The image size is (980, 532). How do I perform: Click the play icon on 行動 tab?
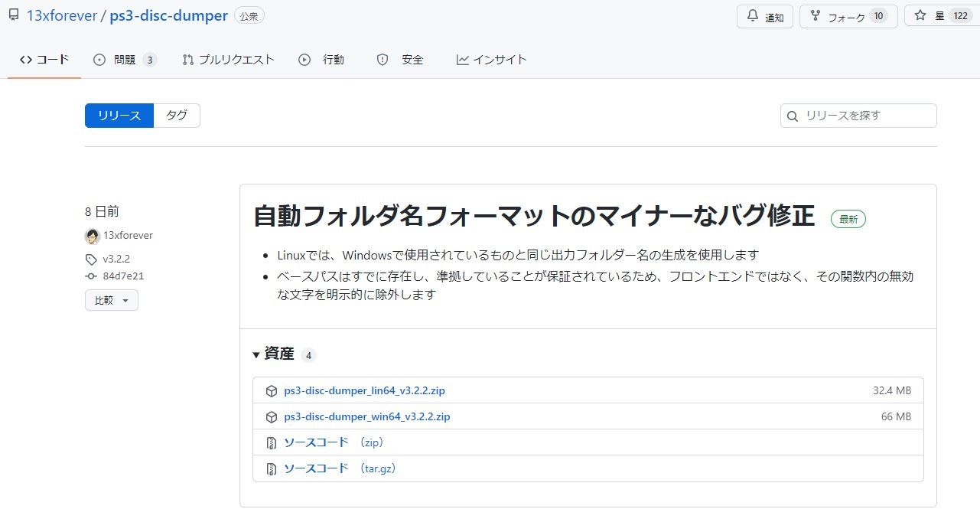click(304, 60)
